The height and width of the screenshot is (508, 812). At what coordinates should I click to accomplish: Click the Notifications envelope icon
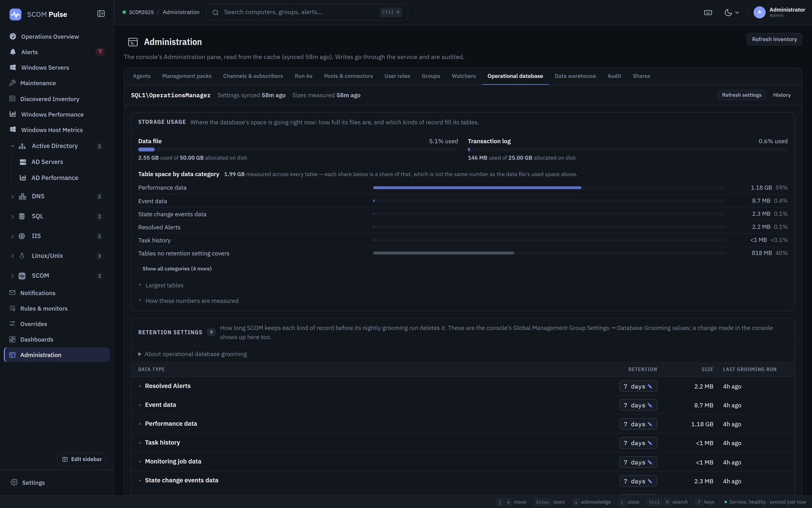click(13, 293)
